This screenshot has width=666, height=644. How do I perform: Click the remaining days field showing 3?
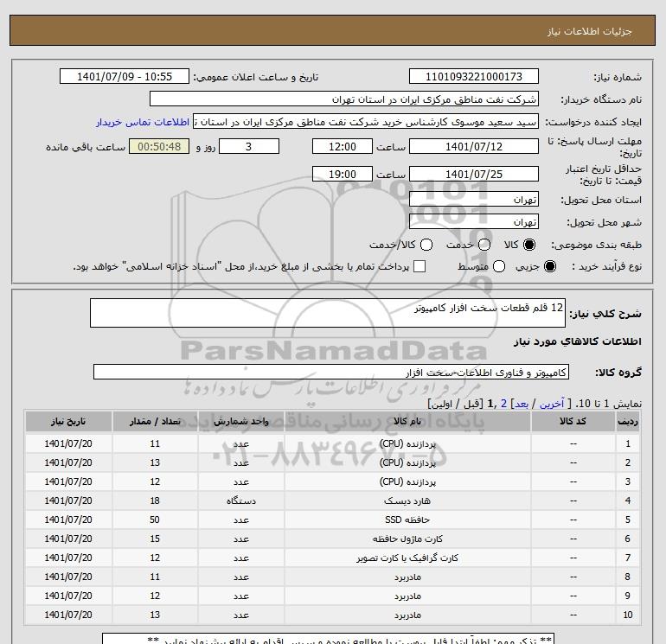[249, 146]
